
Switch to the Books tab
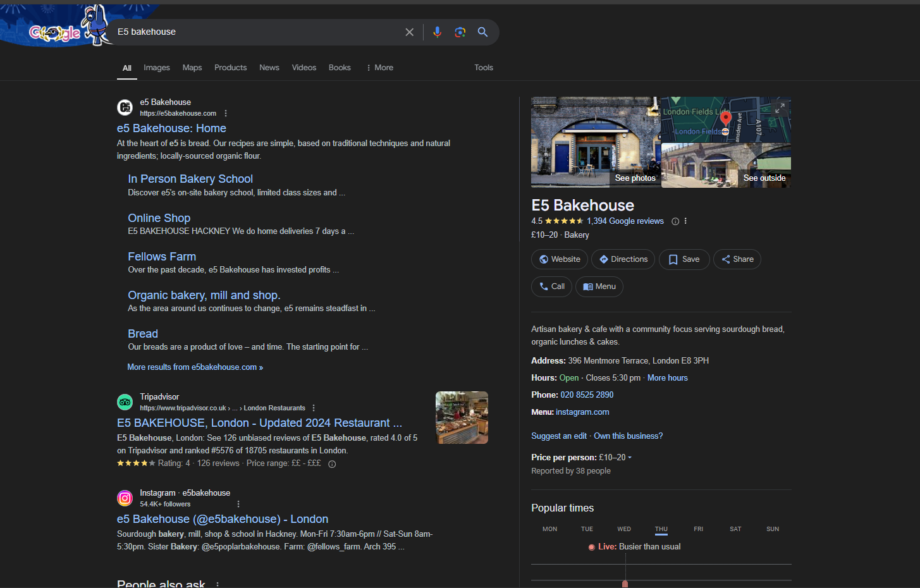340,68
